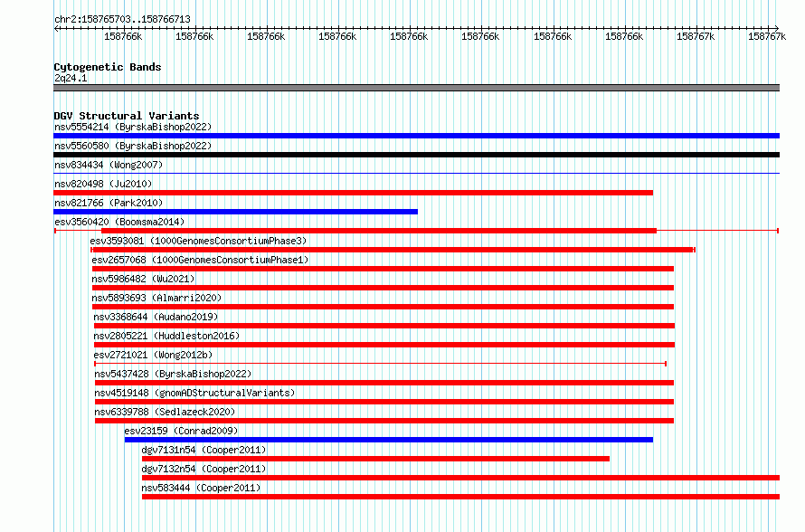The width and height of the screenshot is (805, 532).
Task: Open the nsv5986482 (Wu2021) label
Action: (143, 279)
